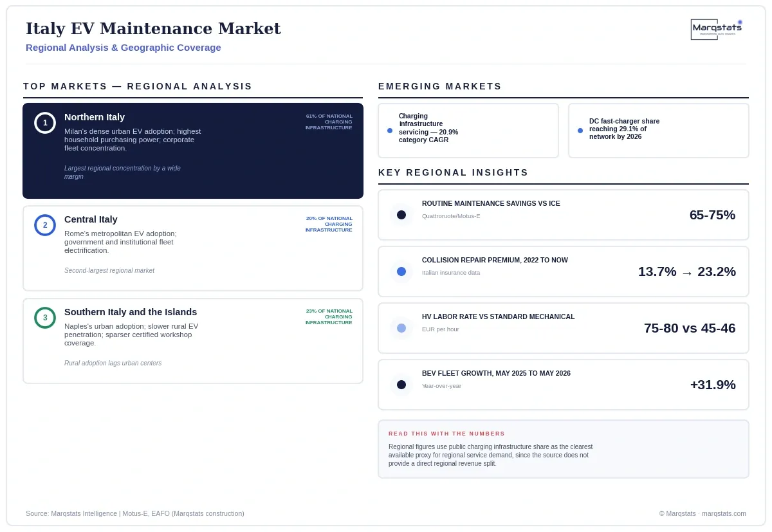
Task: Click the 61% of national charging infrastructure label
Action: pos(329,122)
